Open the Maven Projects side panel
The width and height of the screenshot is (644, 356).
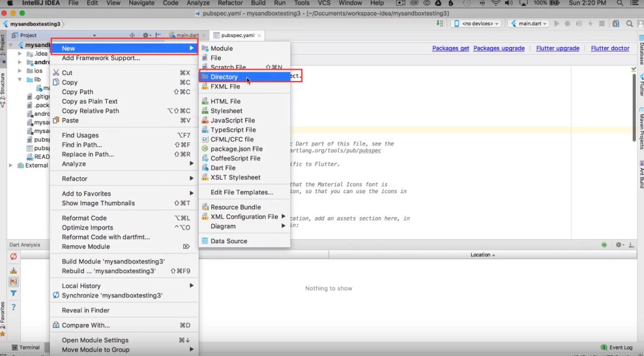pos(640,129)
